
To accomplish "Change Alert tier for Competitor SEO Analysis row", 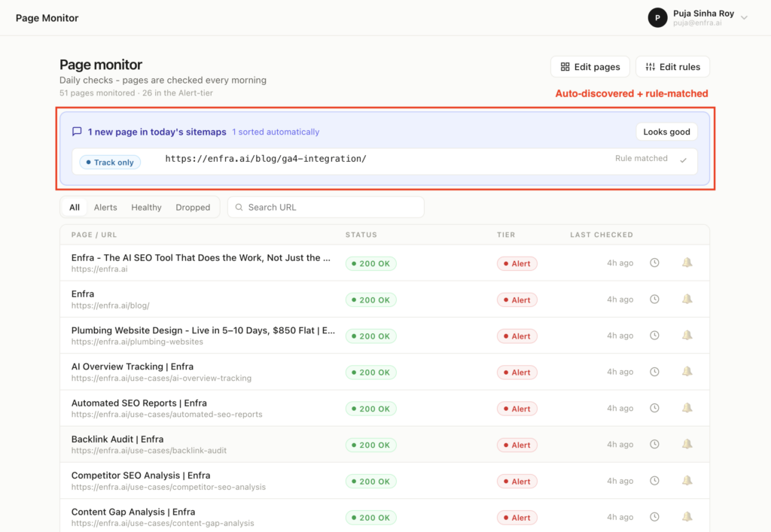I will 517,482.
